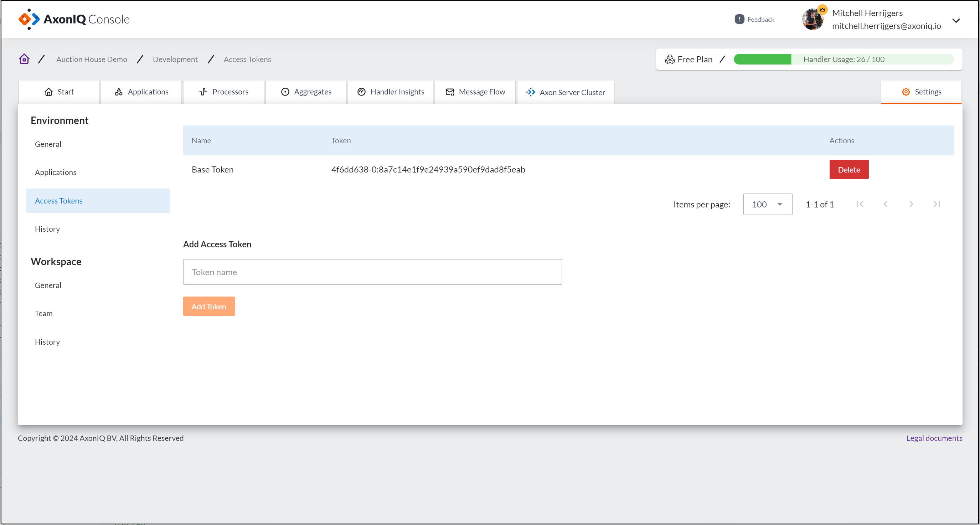The image size is (980, 525).
Task: Select General under Environment
Action: tap(98, 144)
